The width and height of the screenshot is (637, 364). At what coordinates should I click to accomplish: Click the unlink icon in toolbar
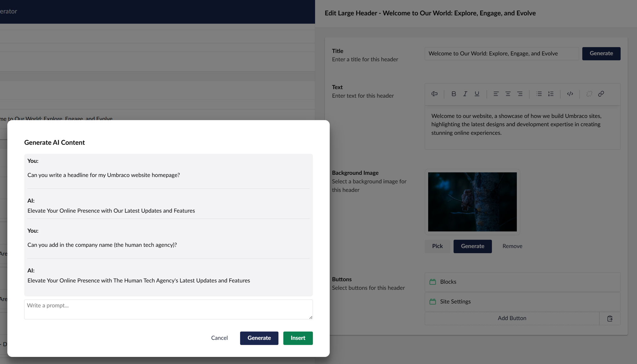pos(589,94)
